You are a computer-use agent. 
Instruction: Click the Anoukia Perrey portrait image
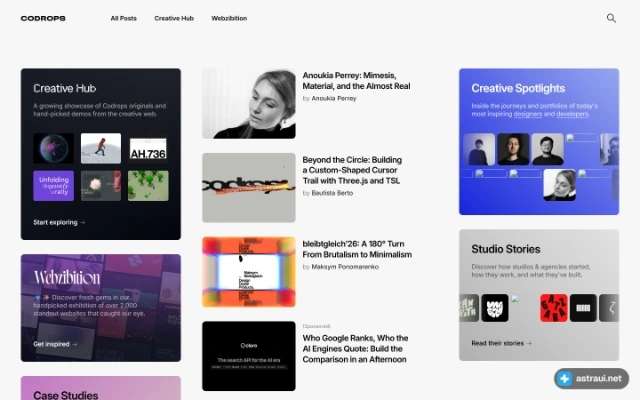(249, 104)
